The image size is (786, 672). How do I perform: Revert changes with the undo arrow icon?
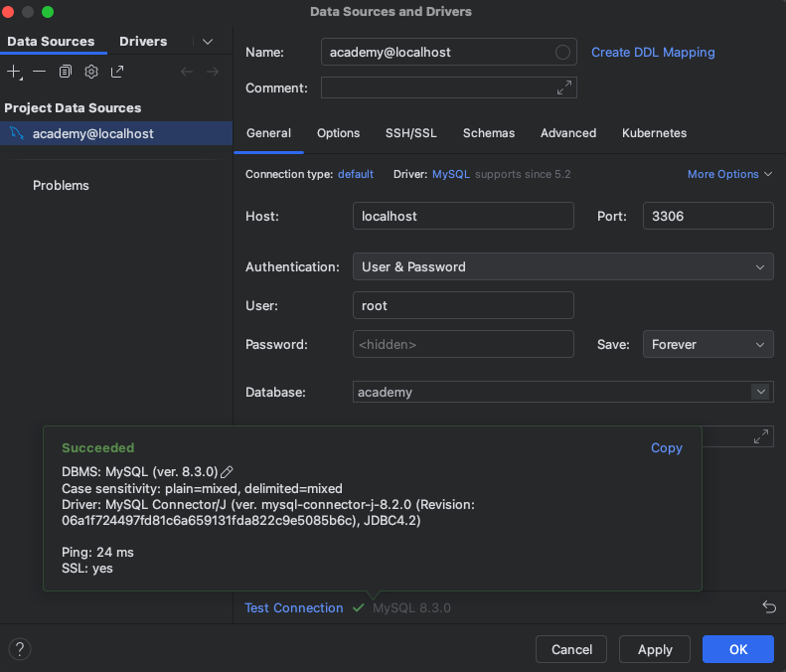tap(769, 607)
